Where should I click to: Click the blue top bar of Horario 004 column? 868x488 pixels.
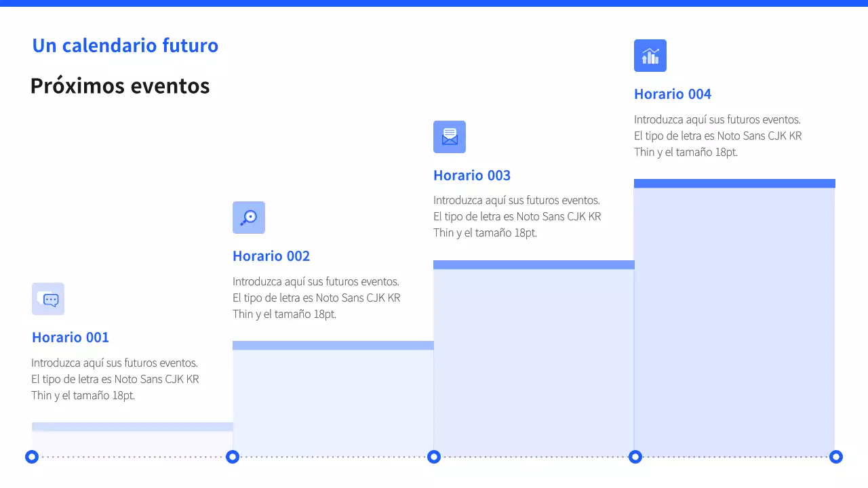click(x=734, y=182)
